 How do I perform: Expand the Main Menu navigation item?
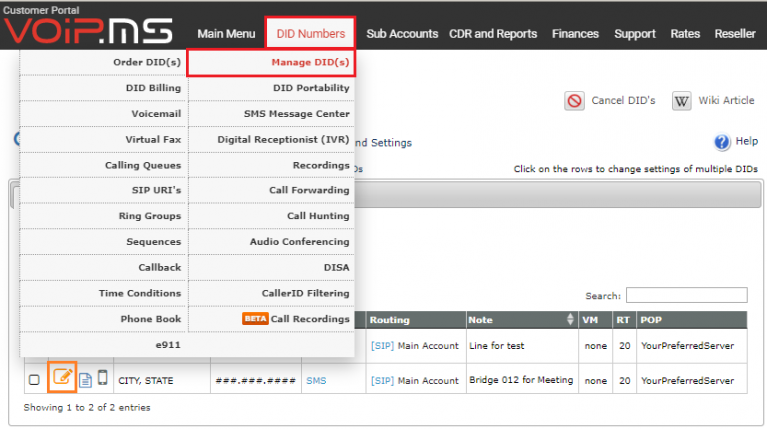pyautogui.click(x=226, y=34)
